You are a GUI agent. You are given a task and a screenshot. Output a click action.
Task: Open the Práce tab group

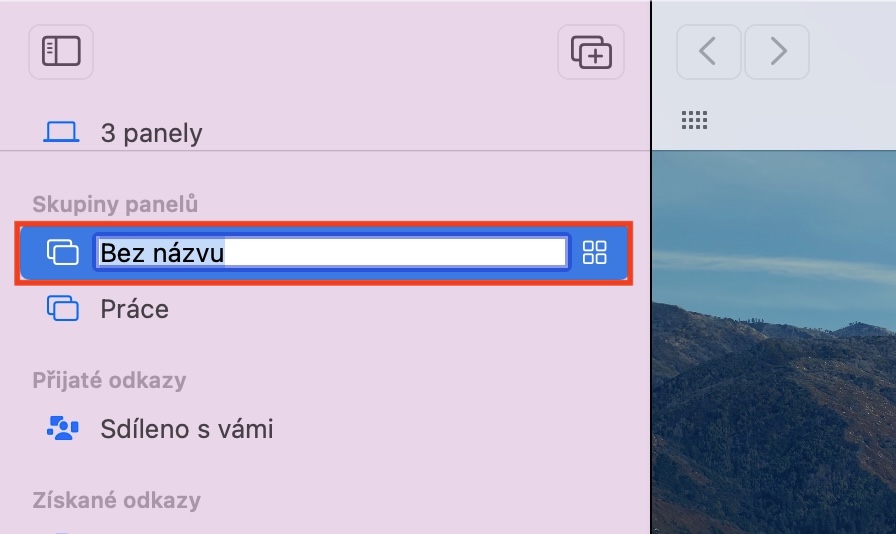click(134, 309)
